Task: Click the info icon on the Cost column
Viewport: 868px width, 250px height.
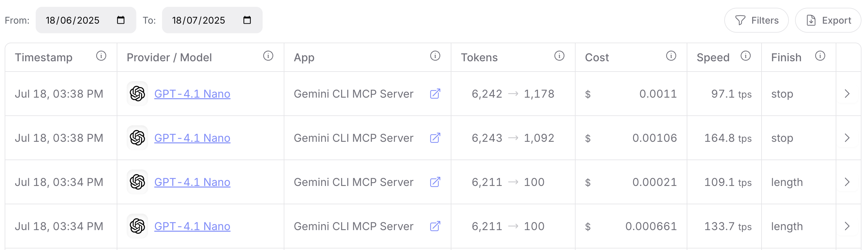Action: click(x=671, y=56)
